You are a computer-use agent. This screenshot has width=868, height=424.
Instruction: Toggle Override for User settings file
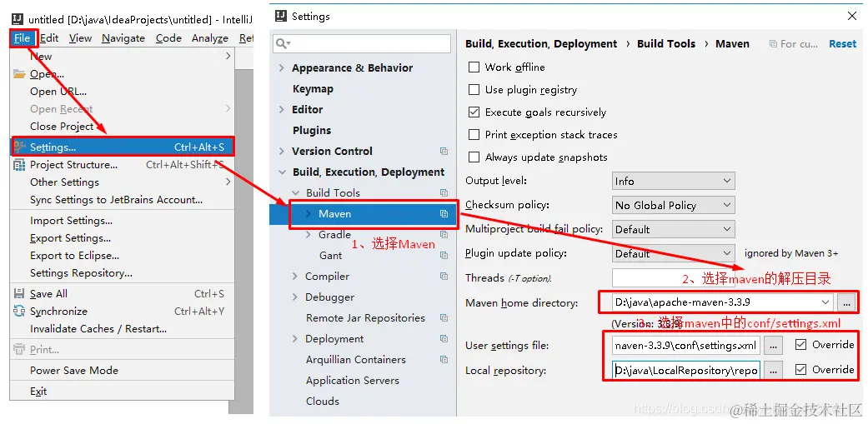[800, 345]
